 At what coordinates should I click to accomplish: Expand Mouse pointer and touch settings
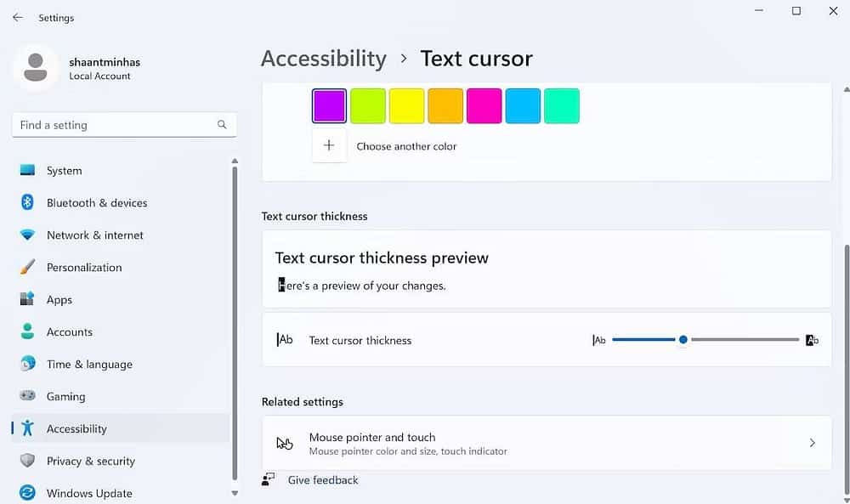coord(547,443)
